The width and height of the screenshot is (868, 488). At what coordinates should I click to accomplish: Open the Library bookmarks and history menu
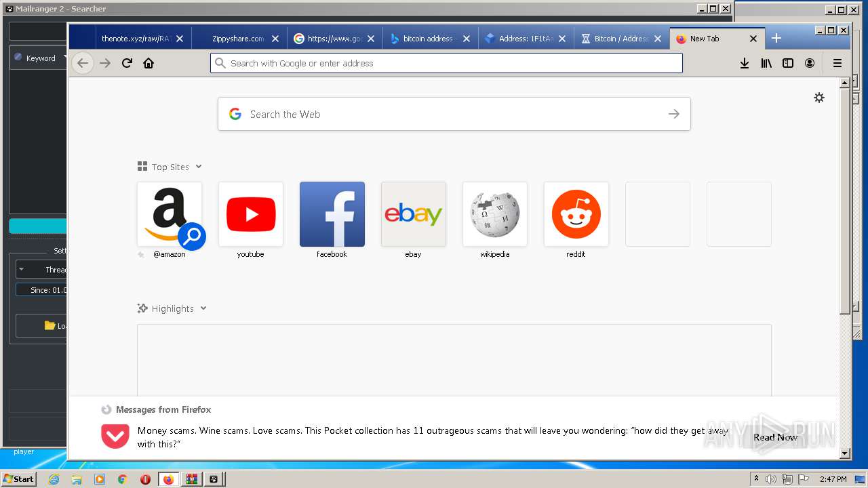766,63
